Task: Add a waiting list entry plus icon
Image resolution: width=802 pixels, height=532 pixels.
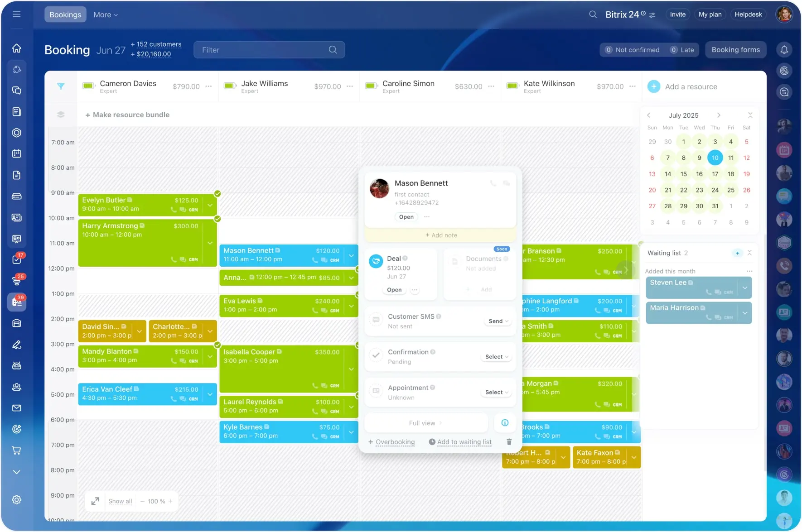Action: click(x=737, y=253)
